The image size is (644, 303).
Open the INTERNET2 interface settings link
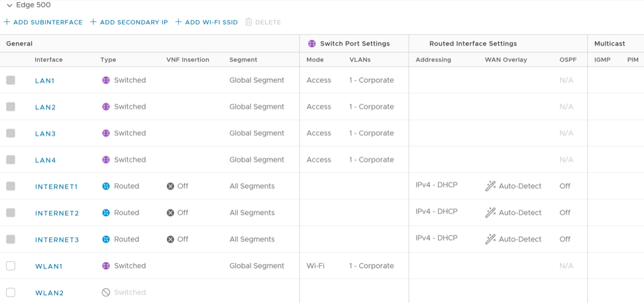(57, 213)
